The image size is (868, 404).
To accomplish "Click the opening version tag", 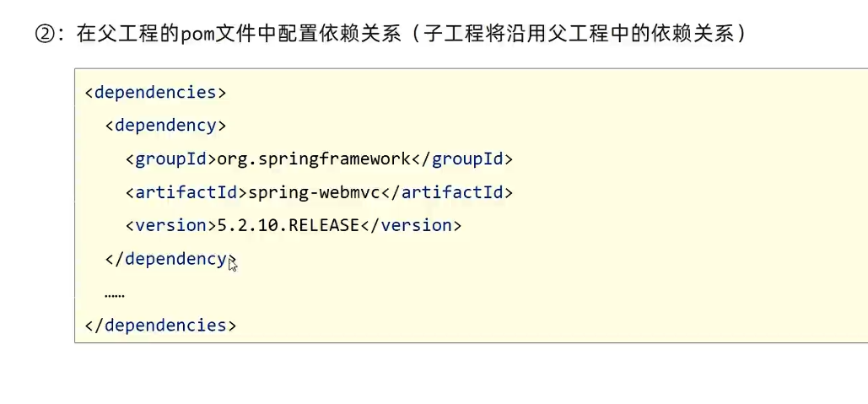I will (171, 226).
